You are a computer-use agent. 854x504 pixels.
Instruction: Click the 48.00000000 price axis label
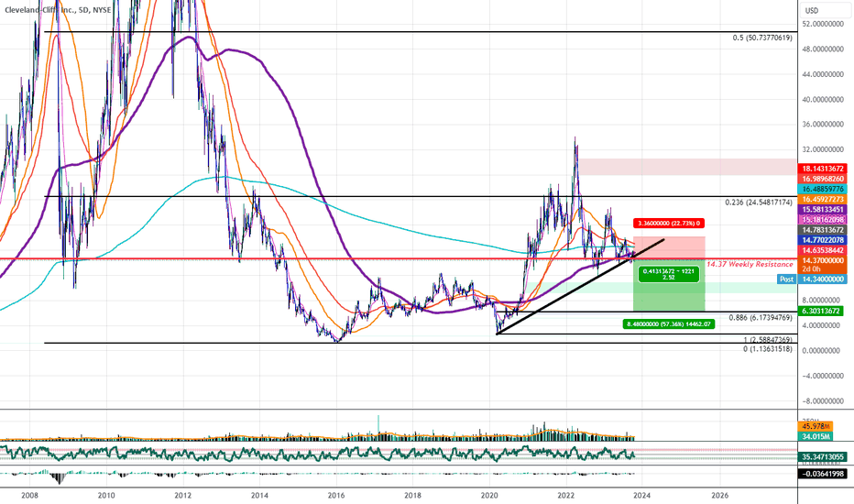[x=823, y=49]
